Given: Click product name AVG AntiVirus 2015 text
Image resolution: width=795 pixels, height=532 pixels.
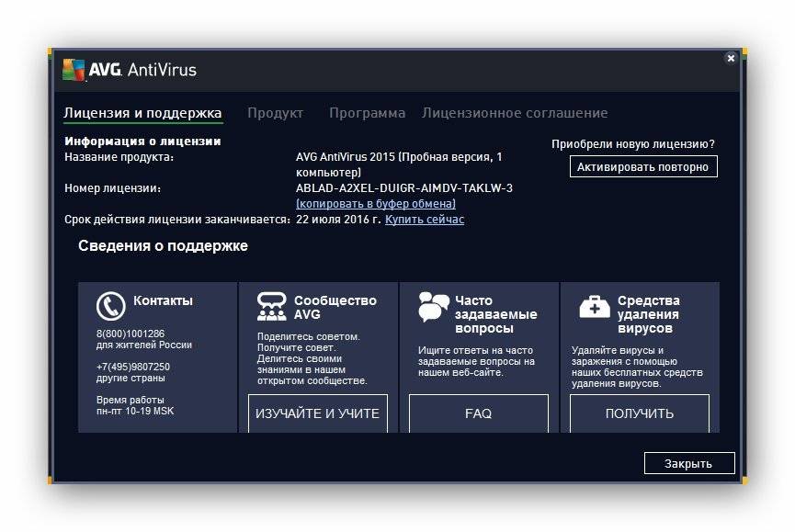Looking at the screenshot, I should (399, 164).
